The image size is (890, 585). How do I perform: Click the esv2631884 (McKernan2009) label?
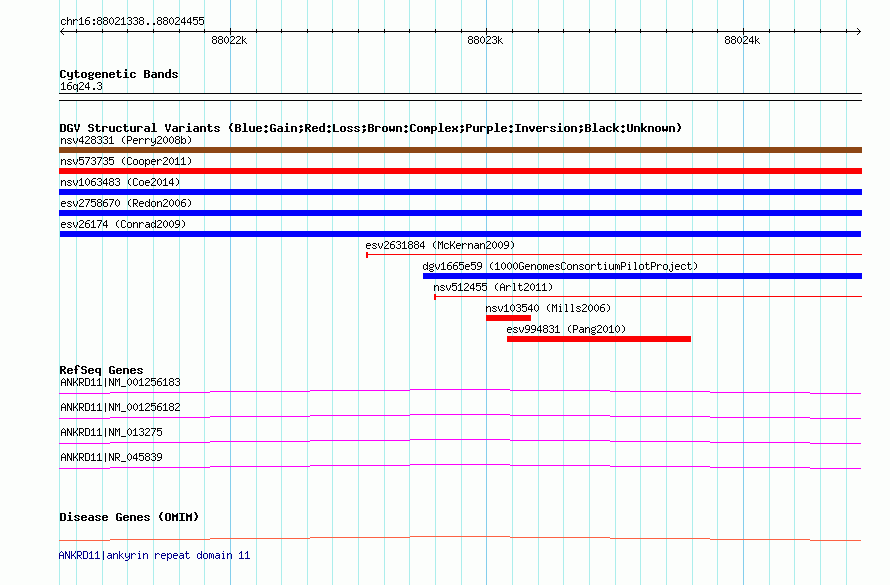click(x=440, y=245)
